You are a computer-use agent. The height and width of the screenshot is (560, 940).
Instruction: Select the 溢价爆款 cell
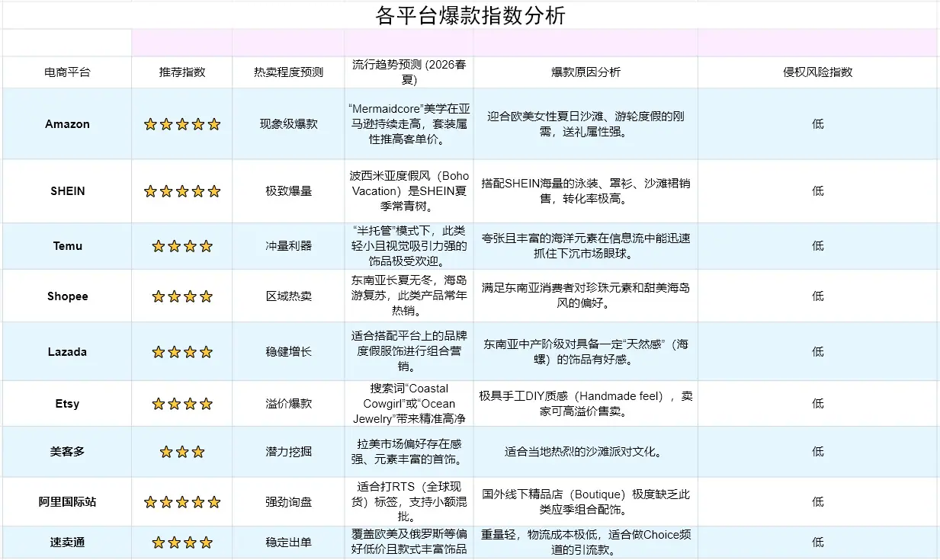(288, 404)
